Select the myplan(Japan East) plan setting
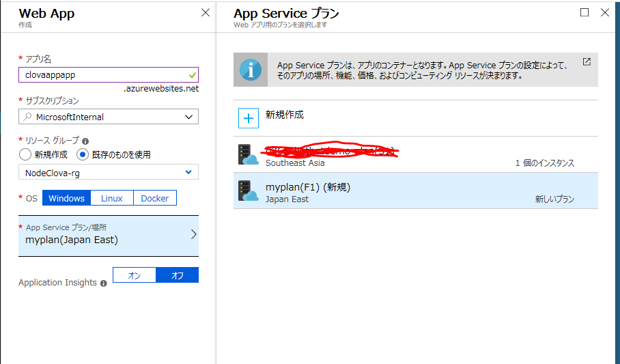Viewport: 620px width, 364px height. (x=109, y=236)
